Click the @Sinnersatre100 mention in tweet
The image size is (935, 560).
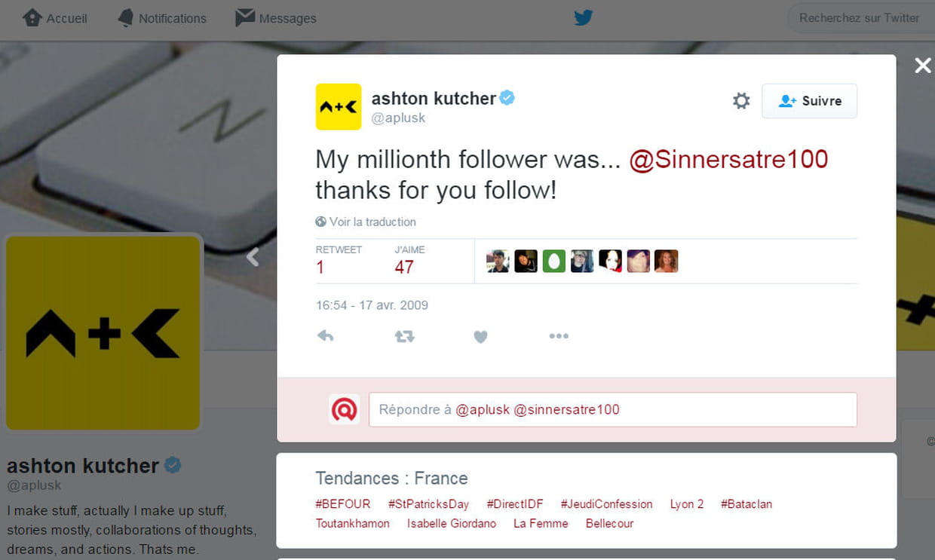click(728, 159)
